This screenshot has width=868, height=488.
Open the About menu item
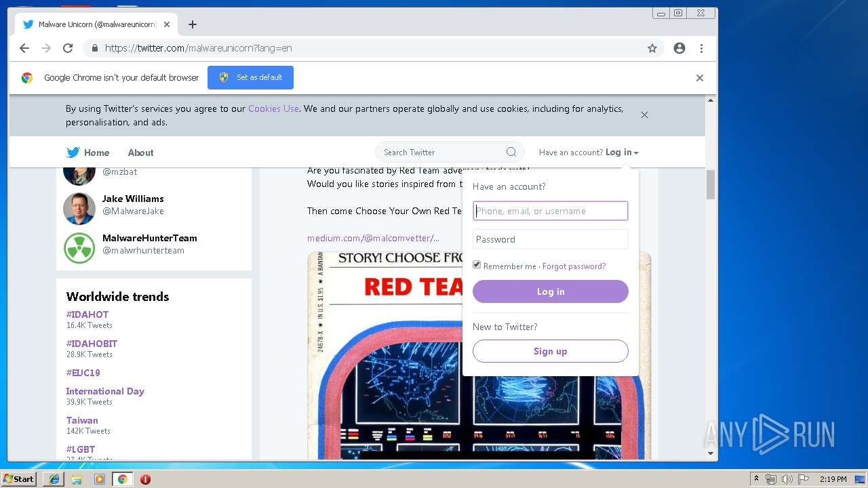coord(140,152)
